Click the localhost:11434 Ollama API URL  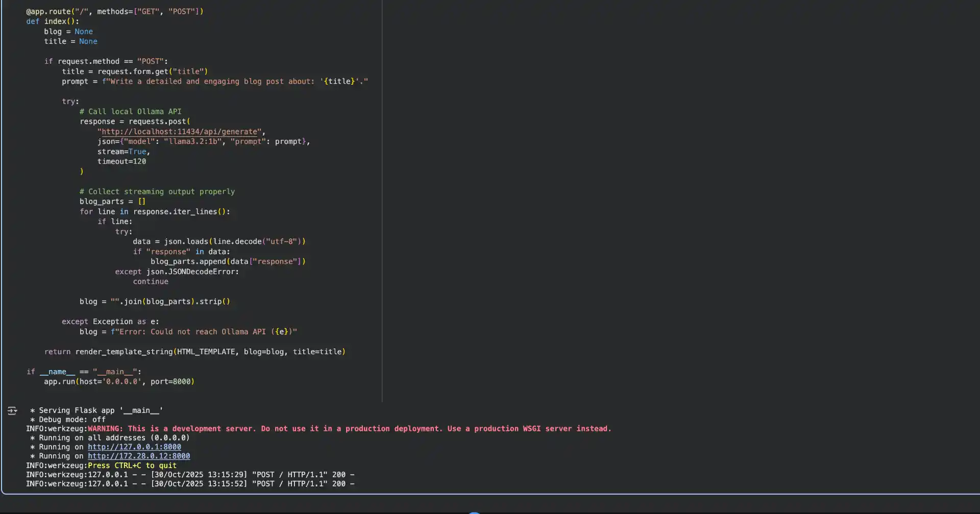coord(179,131)
